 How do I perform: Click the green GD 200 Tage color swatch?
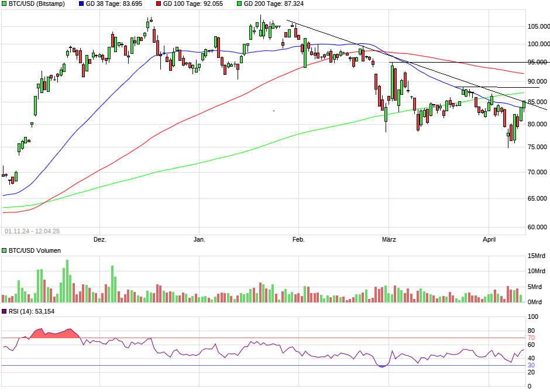tap(239, 4)
